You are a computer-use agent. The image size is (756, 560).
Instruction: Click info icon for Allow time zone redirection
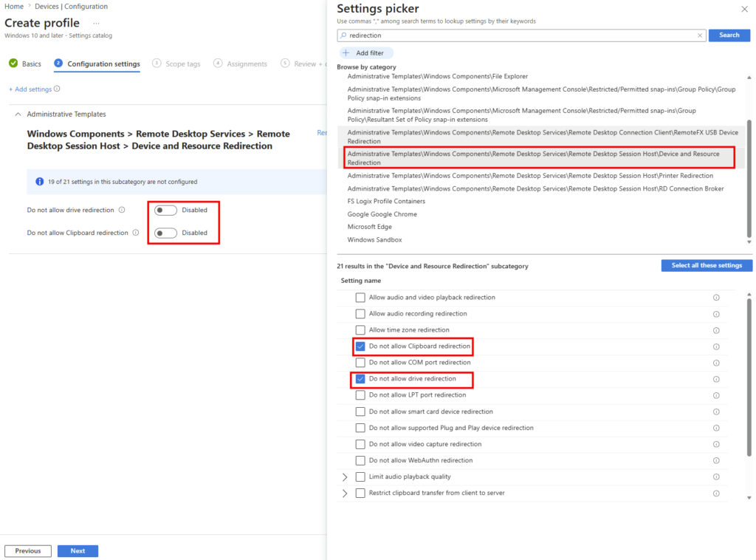click(716, 330)
